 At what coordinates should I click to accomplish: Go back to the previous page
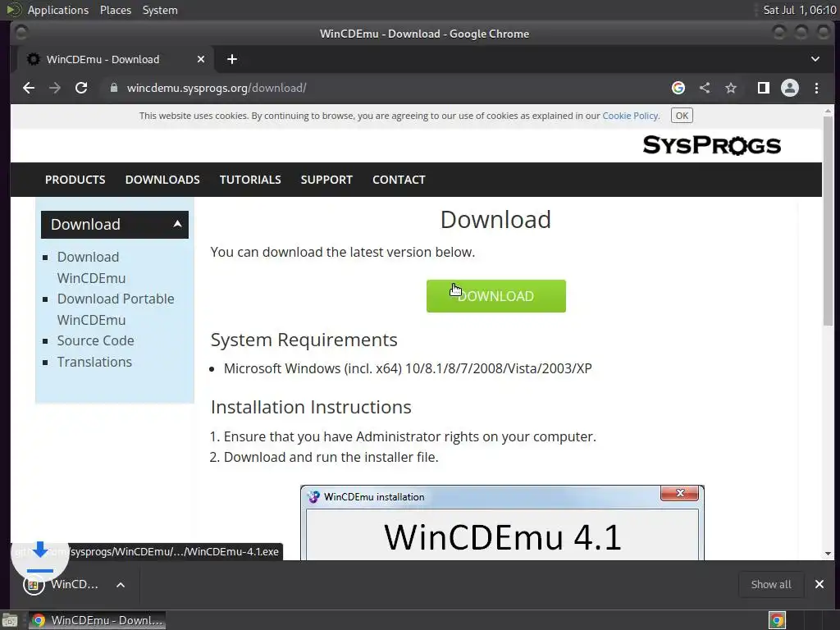click(x=29, y=88)
